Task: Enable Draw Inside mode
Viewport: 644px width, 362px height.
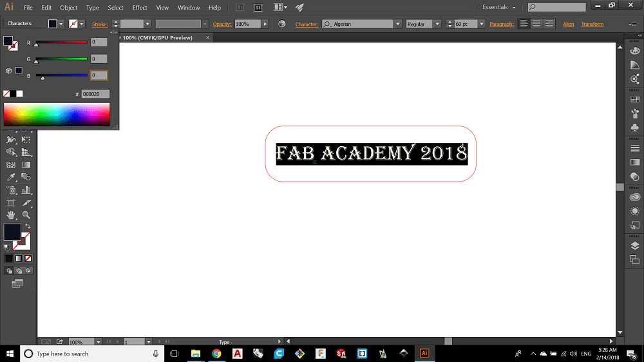Action: tap(28, 271)
